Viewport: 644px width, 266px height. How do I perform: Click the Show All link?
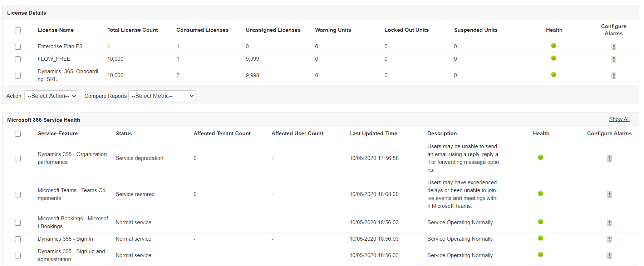(619, 119)
